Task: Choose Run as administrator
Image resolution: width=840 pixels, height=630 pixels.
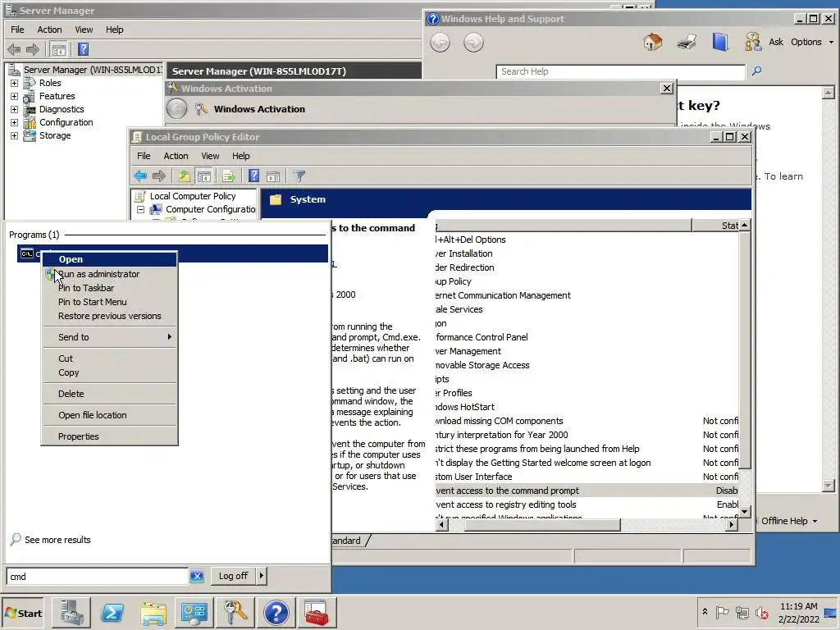Action: click(110, 274)
